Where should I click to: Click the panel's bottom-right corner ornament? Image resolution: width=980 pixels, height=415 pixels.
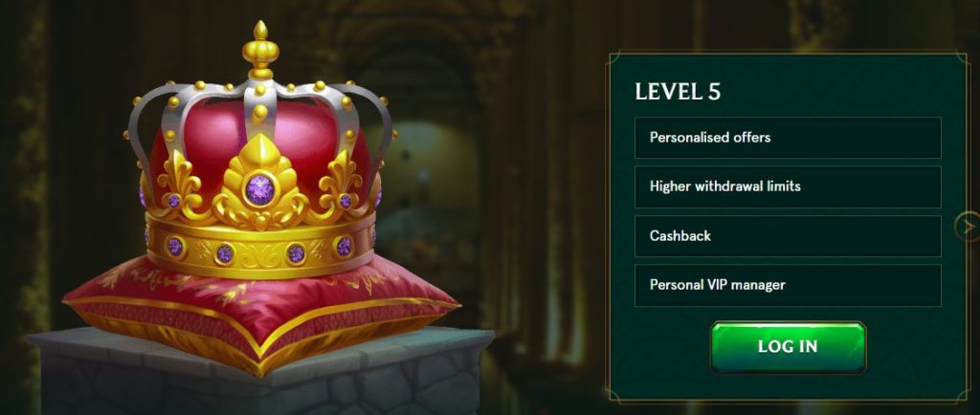[961, 394]
